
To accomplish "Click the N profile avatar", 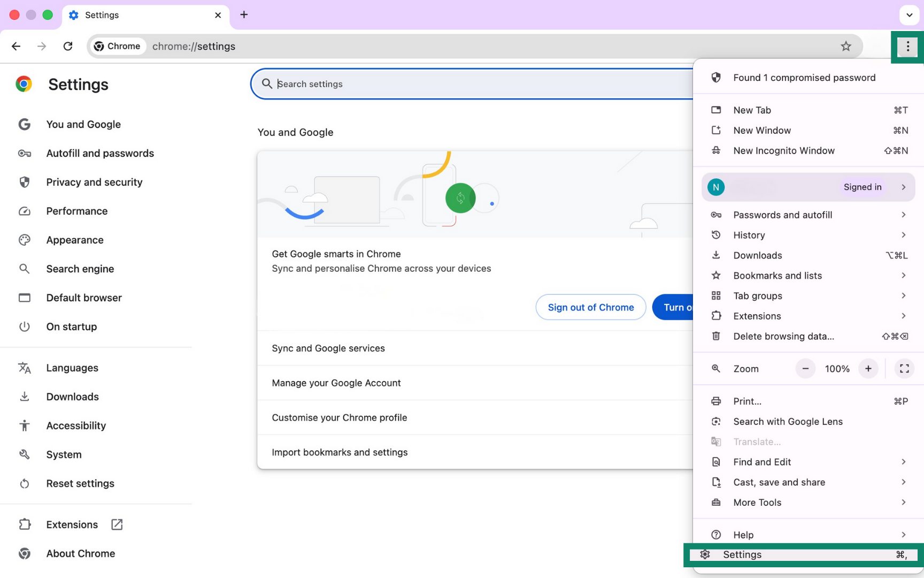I will (x=716, y=187).
